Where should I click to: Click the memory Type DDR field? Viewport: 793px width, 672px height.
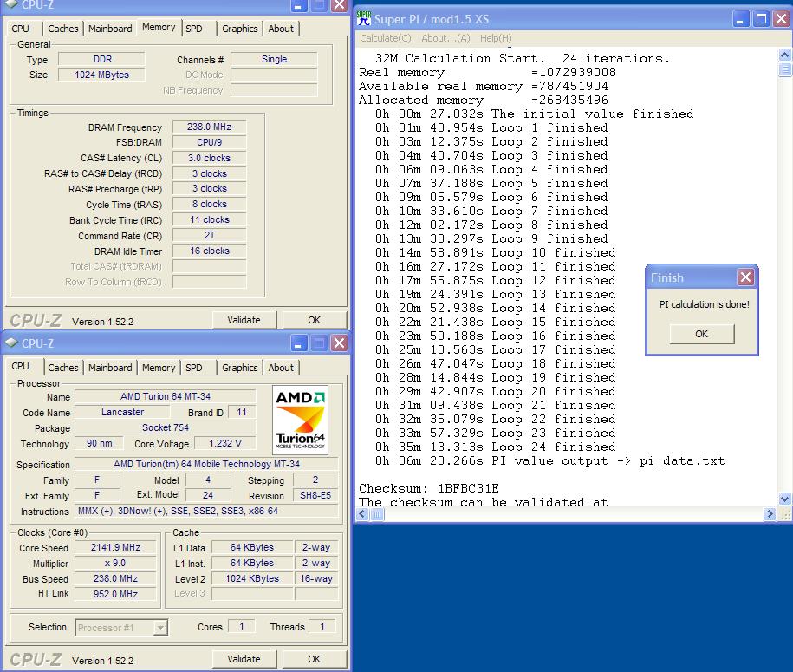pyautogui.click(x=101, y=59)
